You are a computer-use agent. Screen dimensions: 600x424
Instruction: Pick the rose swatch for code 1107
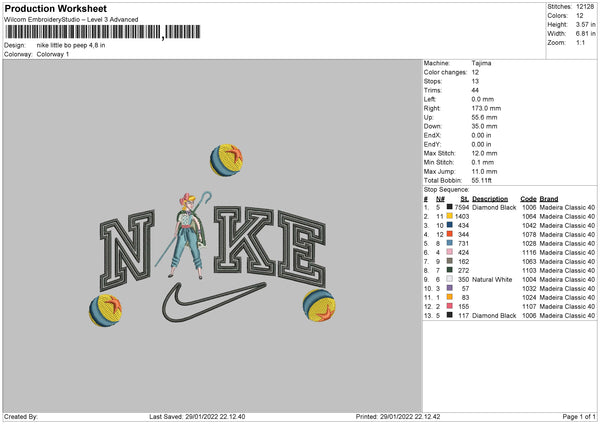(x=450, y=306)
